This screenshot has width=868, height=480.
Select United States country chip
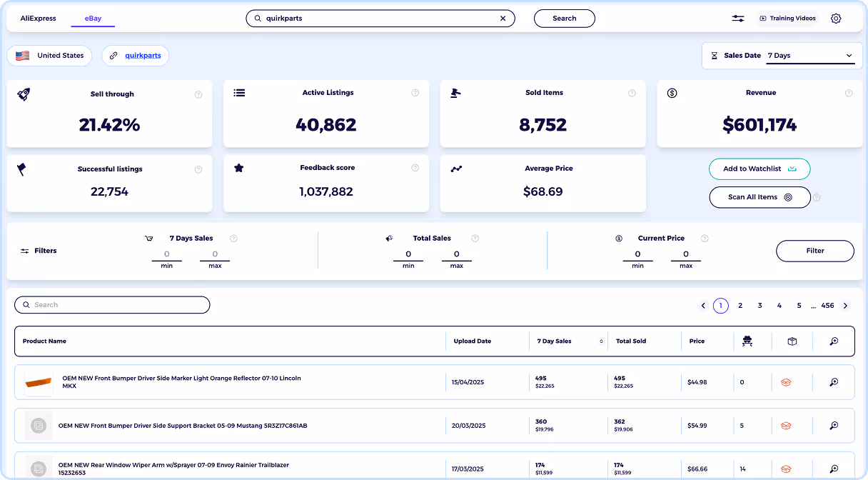point(49,56)
